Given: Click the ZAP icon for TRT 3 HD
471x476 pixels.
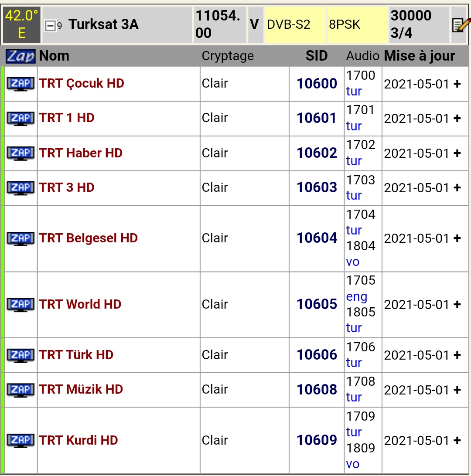Looking at the screenshot, I should pos(20,188).
